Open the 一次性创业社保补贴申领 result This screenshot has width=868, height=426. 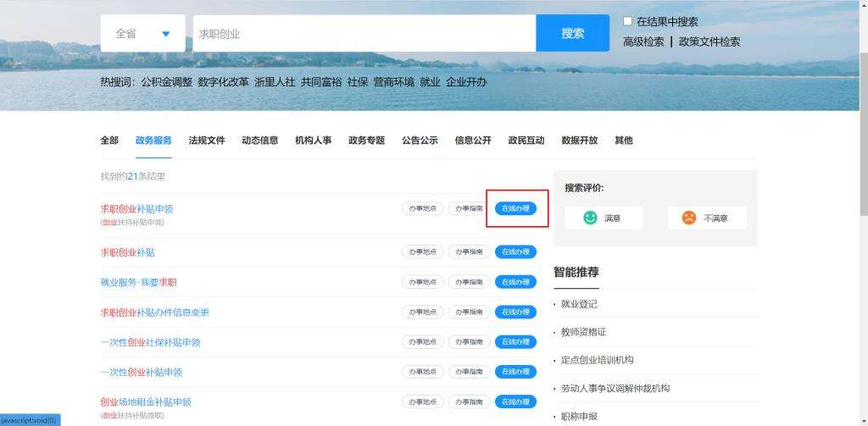[x=150, y=342]
